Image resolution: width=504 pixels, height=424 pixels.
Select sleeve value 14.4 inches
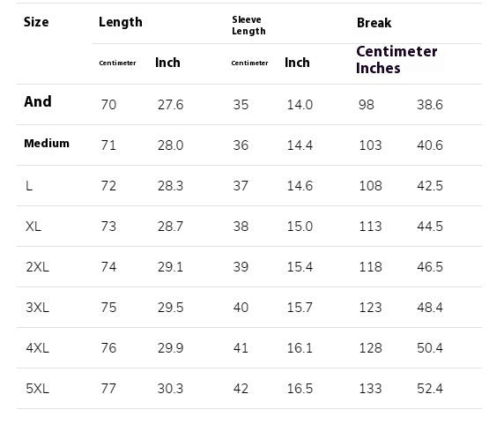(x=300, y=145)
